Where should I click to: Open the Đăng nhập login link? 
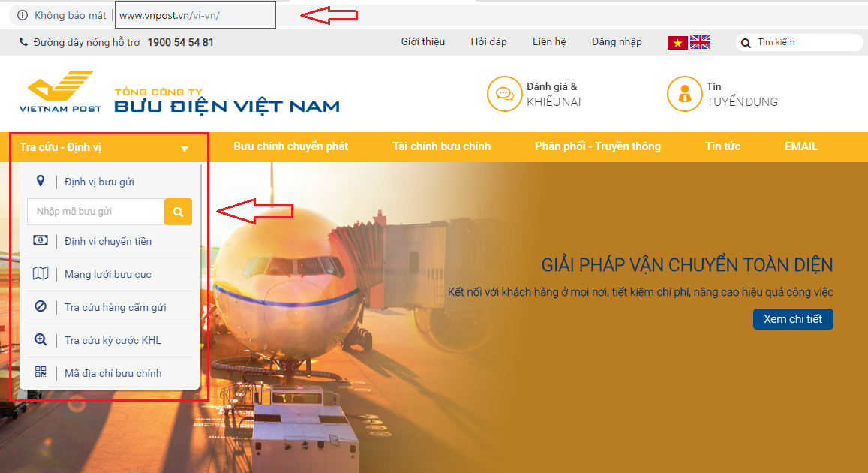coord(617,42)
